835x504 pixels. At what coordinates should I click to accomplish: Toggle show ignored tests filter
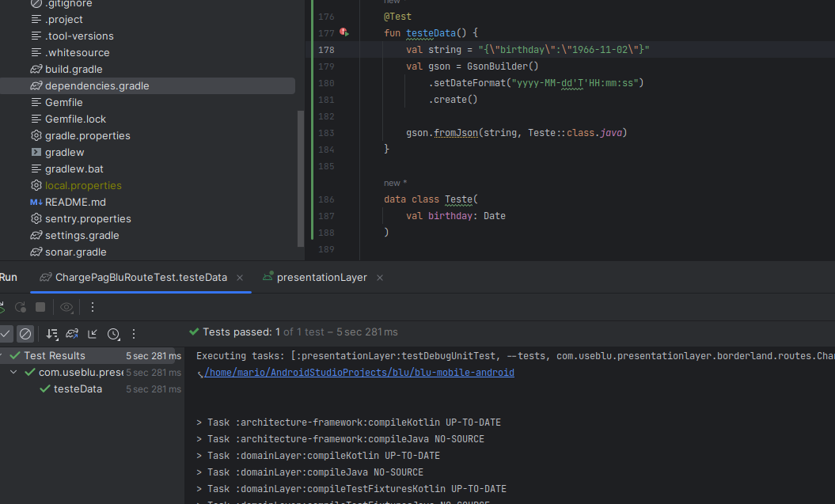pos(25,334)
